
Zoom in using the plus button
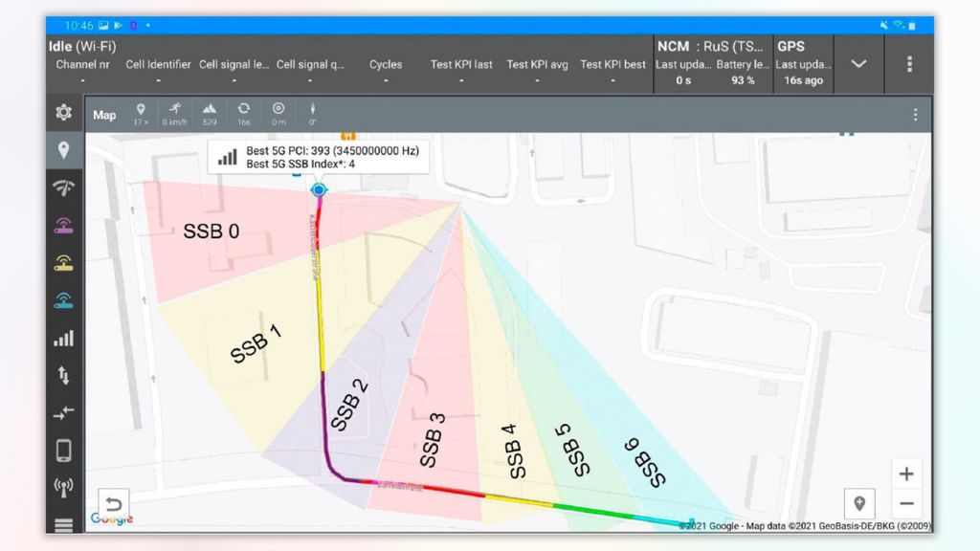point(906,473)
